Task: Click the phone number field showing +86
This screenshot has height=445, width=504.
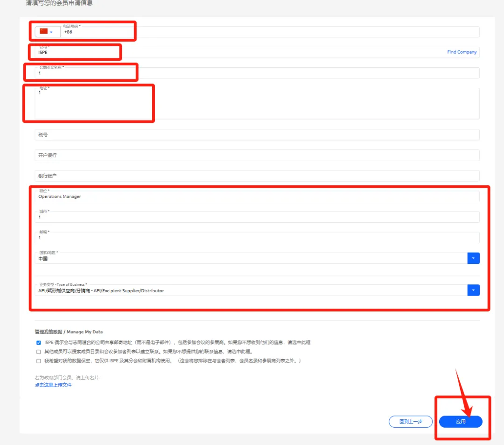Action: (271, 32)
